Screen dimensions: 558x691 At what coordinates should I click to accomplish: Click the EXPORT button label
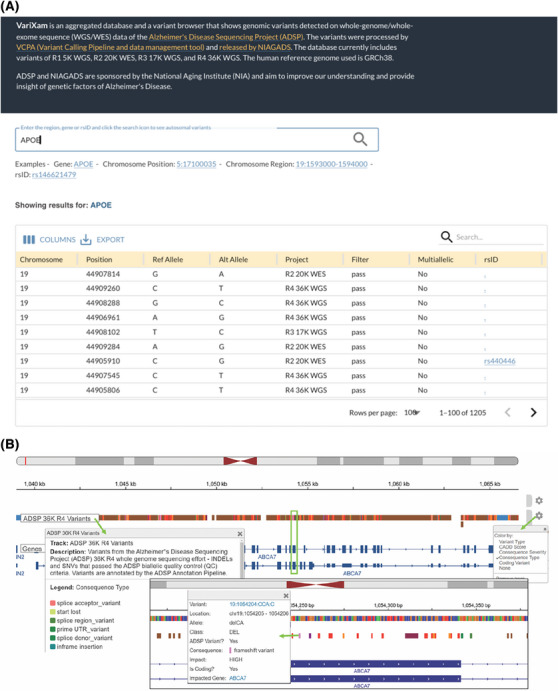(x=110, y=240)
